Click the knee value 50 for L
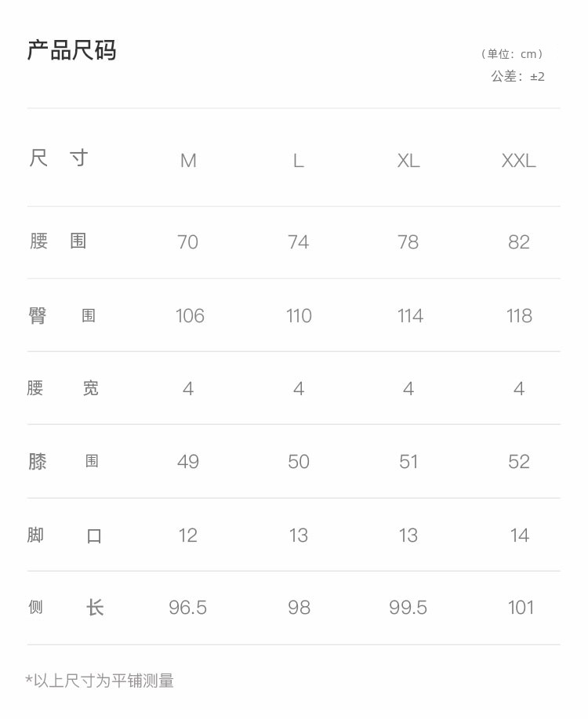This screenshot has width=588, height=719. pos(299,462)
